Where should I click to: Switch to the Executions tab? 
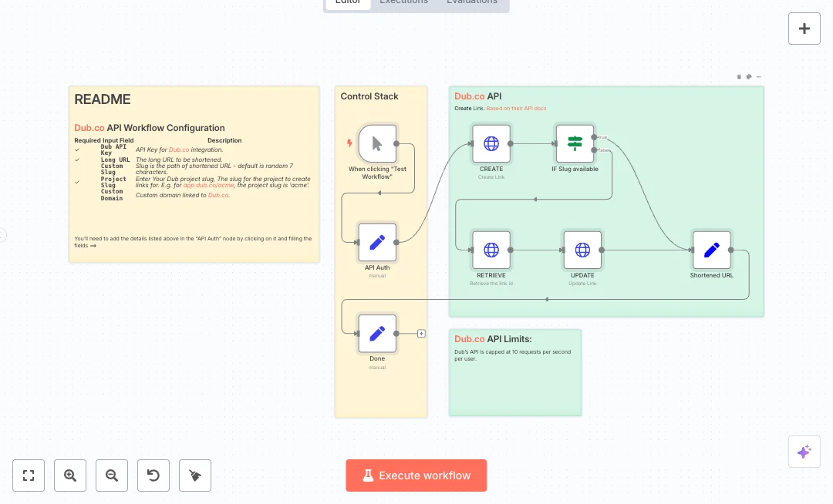coord(403,2)
